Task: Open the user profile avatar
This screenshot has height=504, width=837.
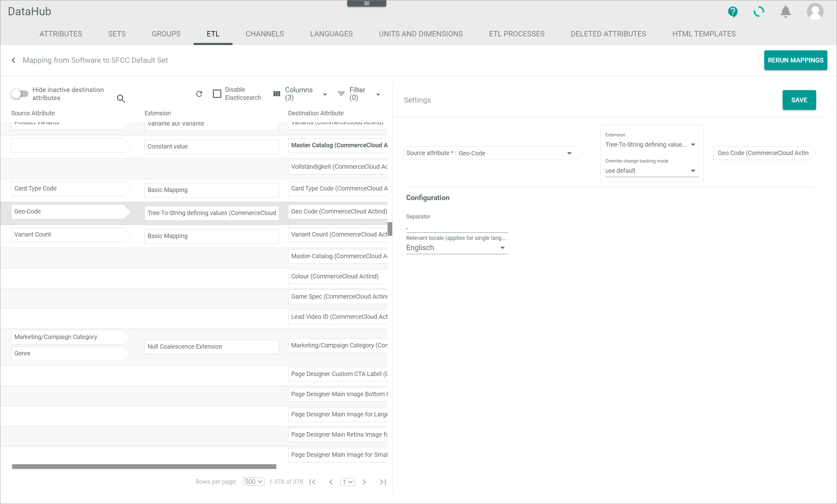Action: pyautogui.click(x=815, y=12)
